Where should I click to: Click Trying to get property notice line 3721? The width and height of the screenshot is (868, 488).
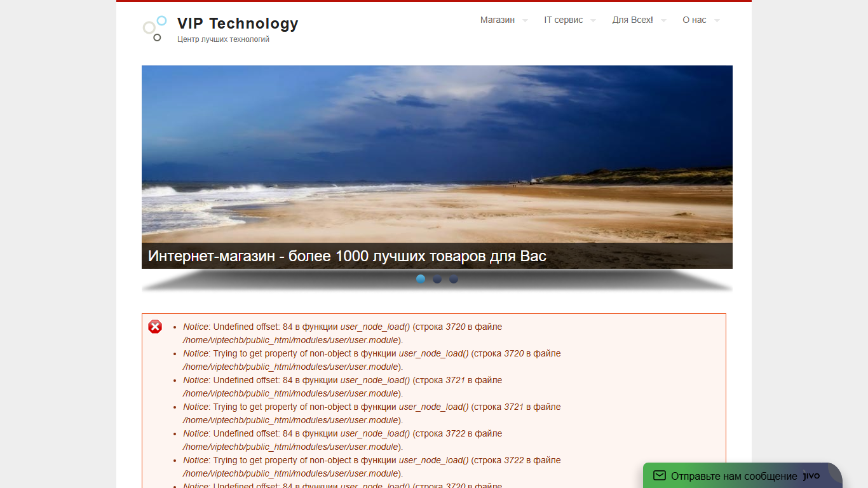[372, 414]
